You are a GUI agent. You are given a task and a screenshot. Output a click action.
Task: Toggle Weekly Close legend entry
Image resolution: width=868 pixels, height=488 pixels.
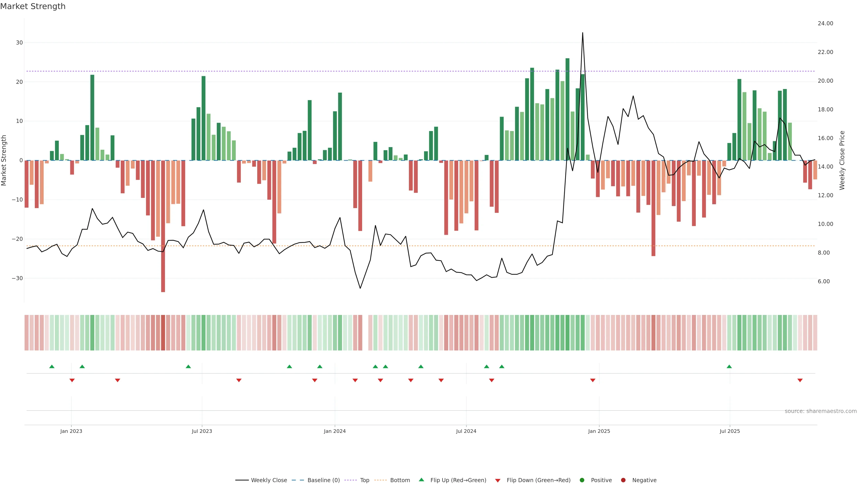click(269, 480)
